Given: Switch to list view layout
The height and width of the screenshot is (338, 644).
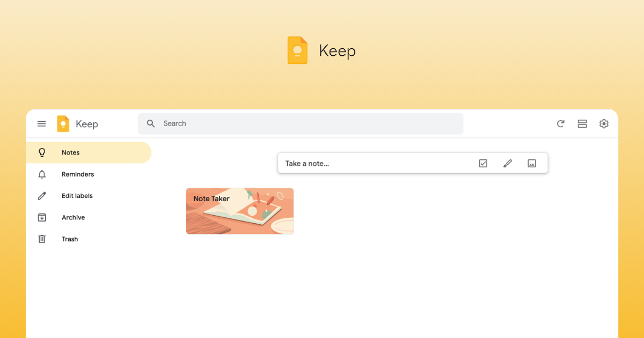Looking at the screenshot, I should (x=582, y=124).
